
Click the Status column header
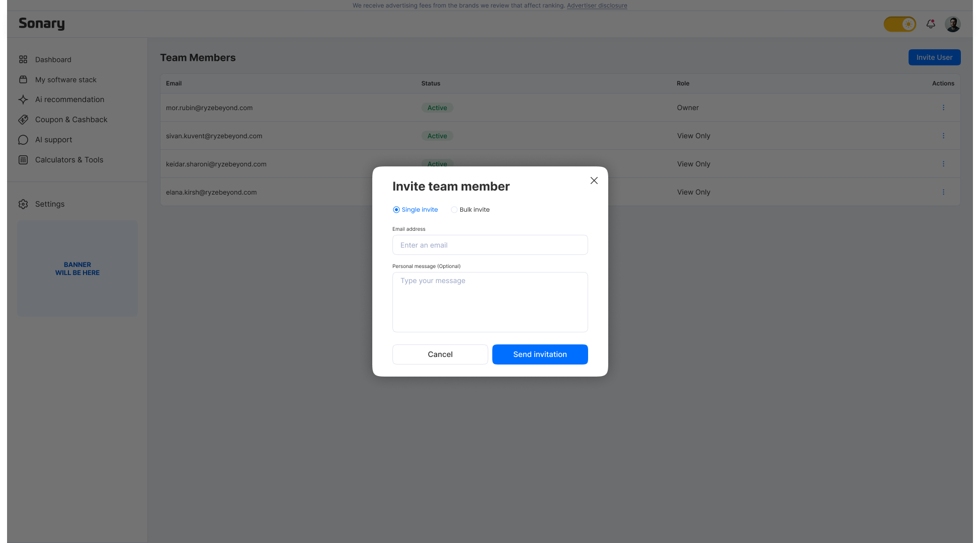(x=431, y=83)
